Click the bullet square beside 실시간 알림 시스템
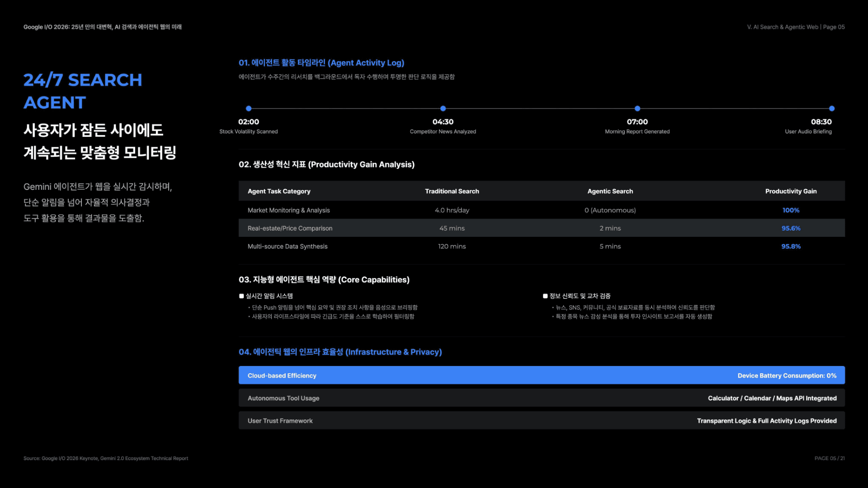Viewport: 868px width, 488px height. pyautogui.click(x=241, y=296)
